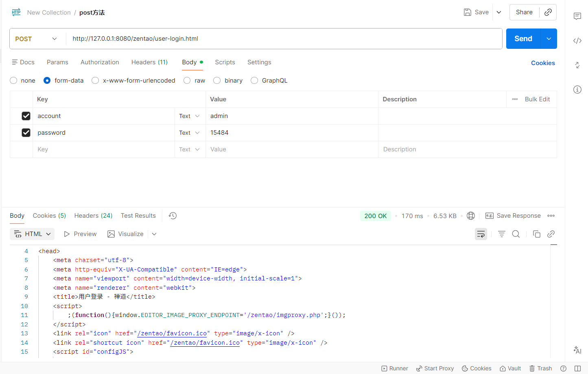Open the response more options ellipsis
Image resolution: width=588 pixels, height=374 pixels.
coord(551,216)
